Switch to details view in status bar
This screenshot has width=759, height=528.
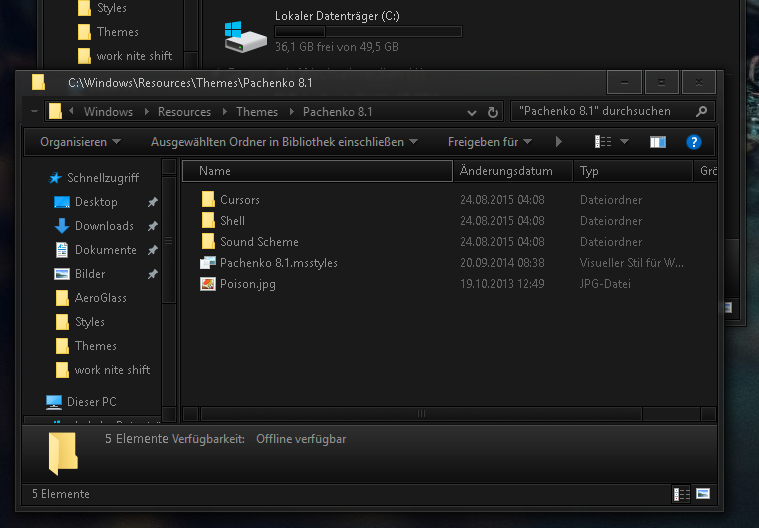[682, 494]
